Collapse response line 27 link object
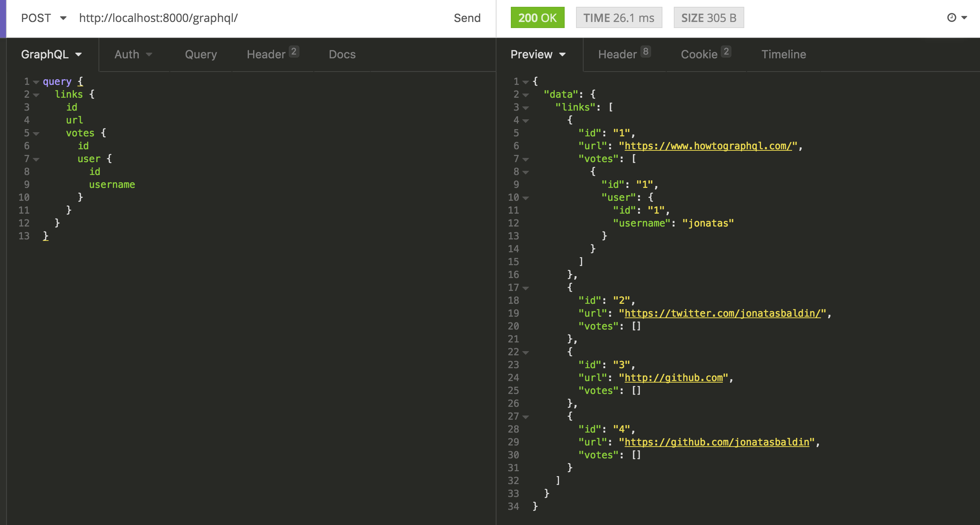Screen dimensions: 980x525 pyautogui.click(x=525, y=417)
